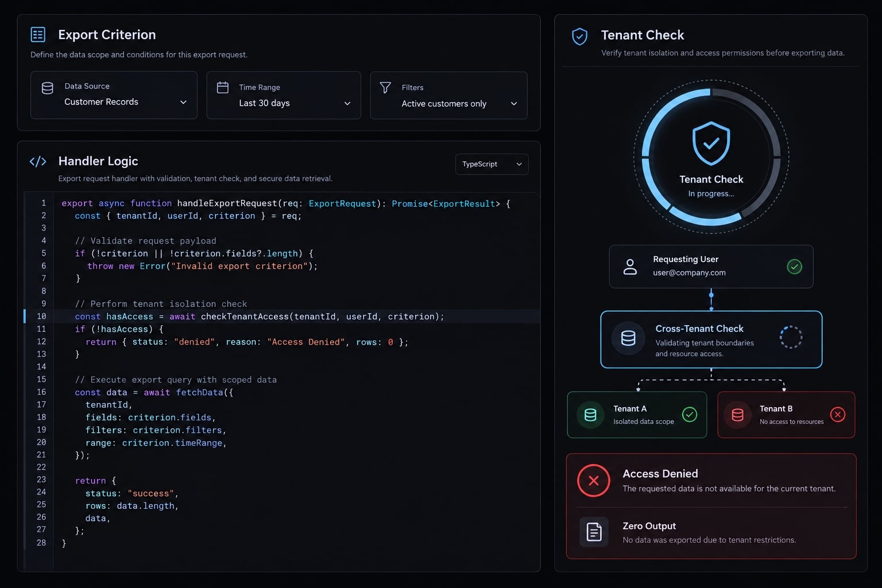Click the Tenant A green database icon
Screen dimensions: 882x588
pyautogui.click(x=590, y=415)
